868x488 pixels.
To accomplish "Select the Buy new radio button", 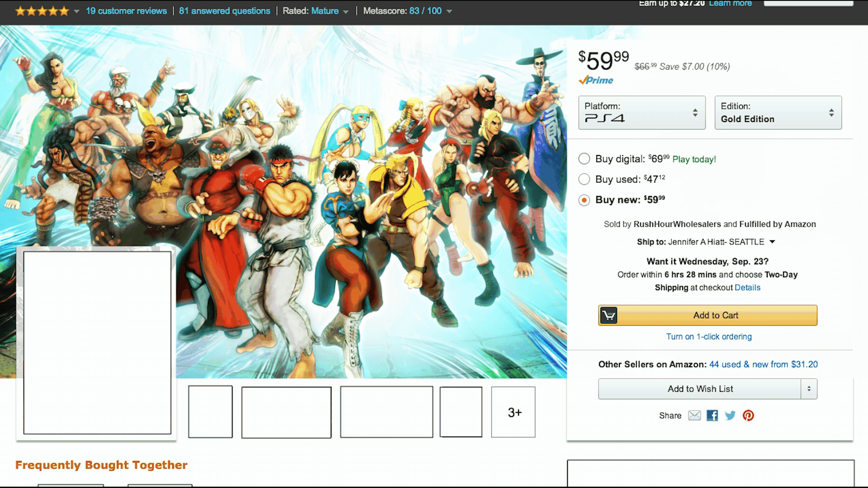I will 584,200.
